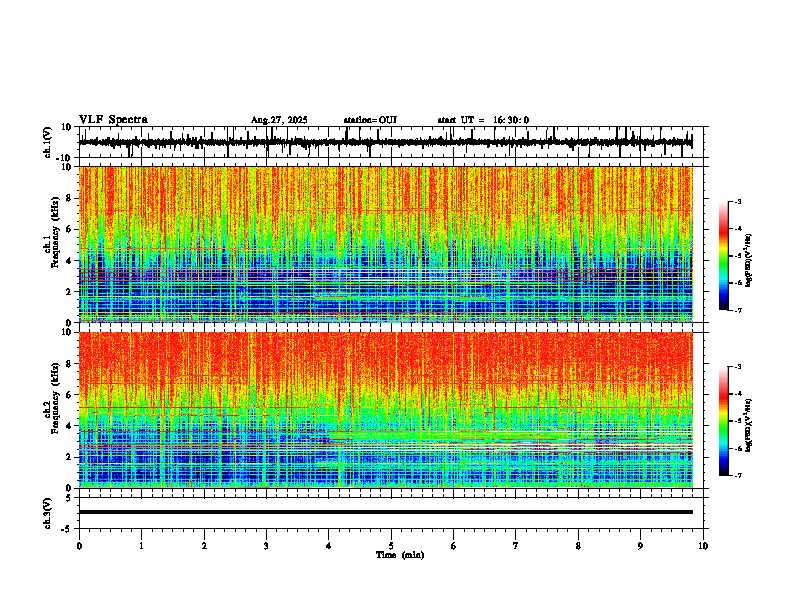Click the ch.3 flat black voltage trace
Image resolution: width=792 pixels, height=612 pixels.
point(385,512)
